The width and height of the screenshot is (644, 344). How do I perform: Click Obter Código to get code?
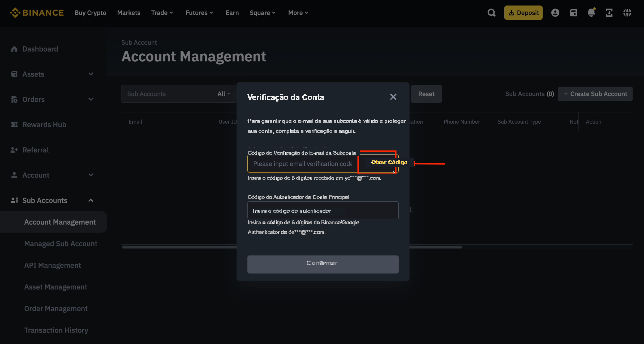(x=389, y=162)
